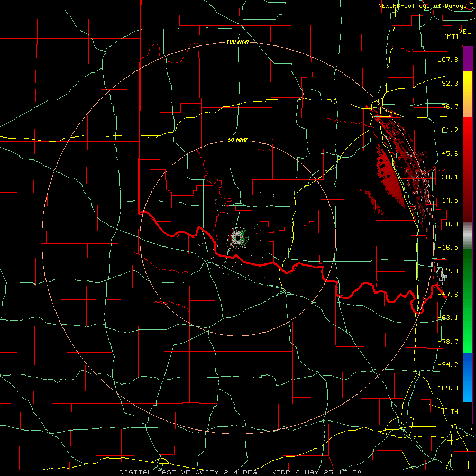Click the -47.6 velocity scale value
The width and height of the screenshot is (476, 476).
(448, 295)
